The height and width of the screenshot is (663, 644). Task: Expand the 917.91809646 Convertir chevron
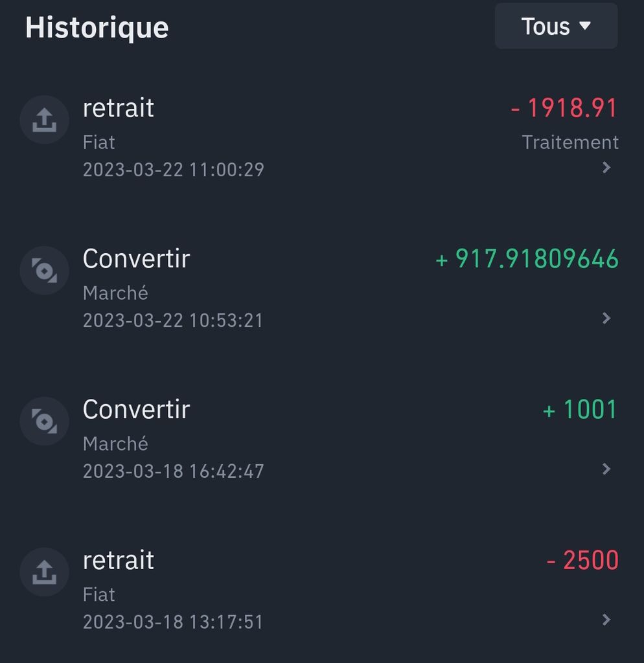coord(606,318)
